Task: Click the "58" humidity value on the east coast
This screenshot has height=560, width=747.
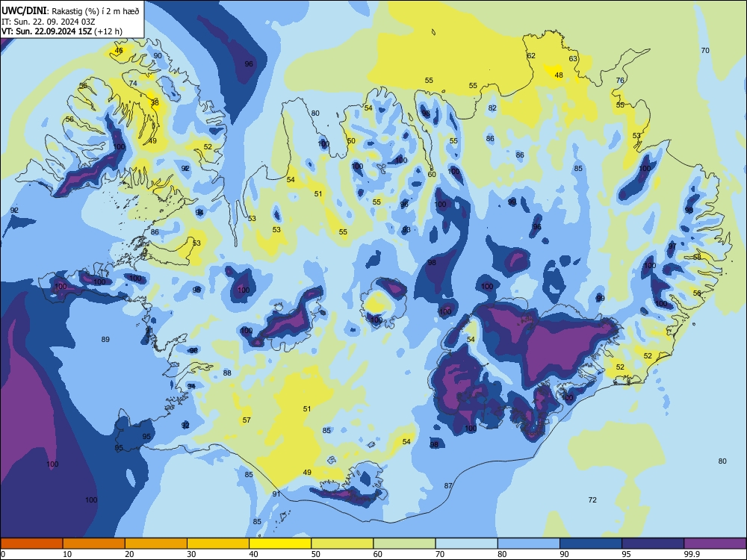Action: 697,257
